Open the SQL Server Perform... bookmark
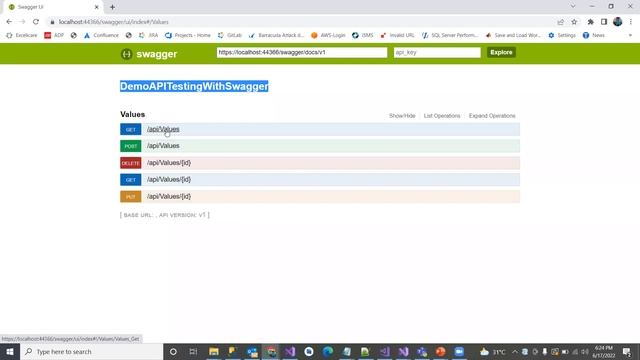 [x=450, y=36]
